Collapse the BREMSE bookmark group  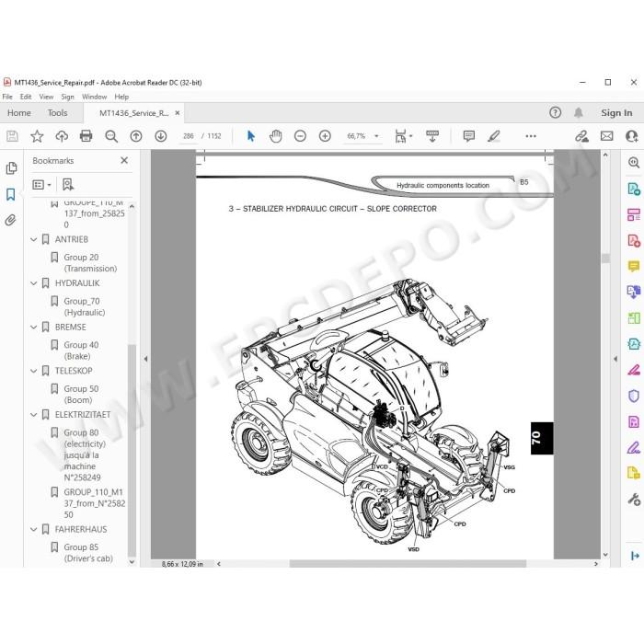pos(34,327)
